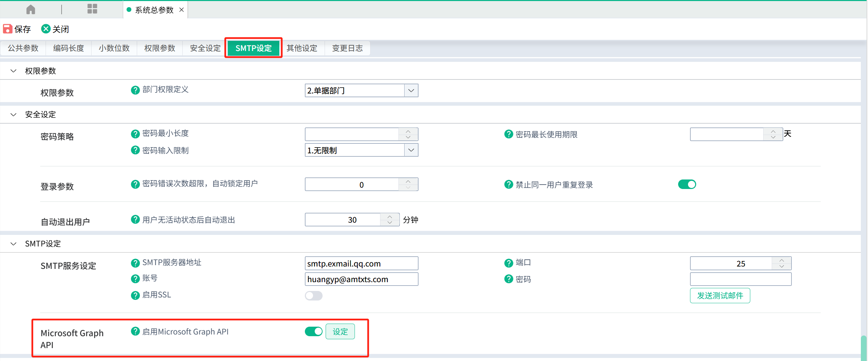868x361 pixels.
Task: Click the red Save disk icon
Action: (7, 29)
